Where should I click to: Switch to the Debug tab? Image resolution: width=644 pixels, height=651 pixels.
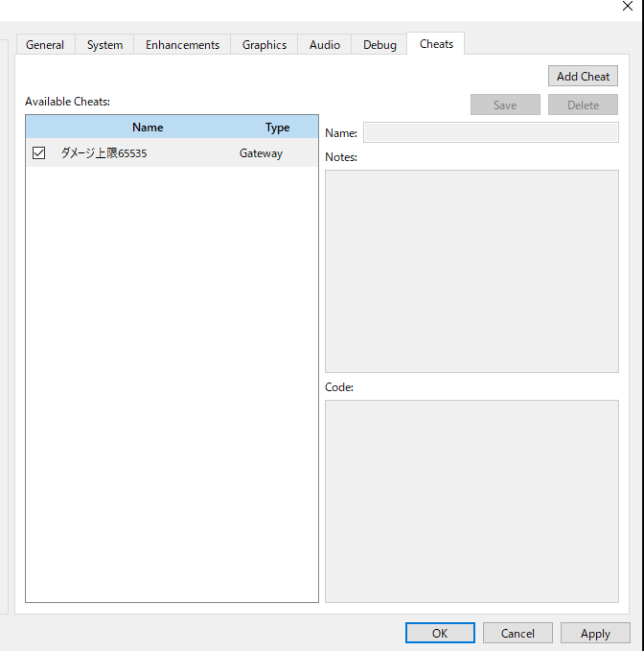click(x=379, y=45)
